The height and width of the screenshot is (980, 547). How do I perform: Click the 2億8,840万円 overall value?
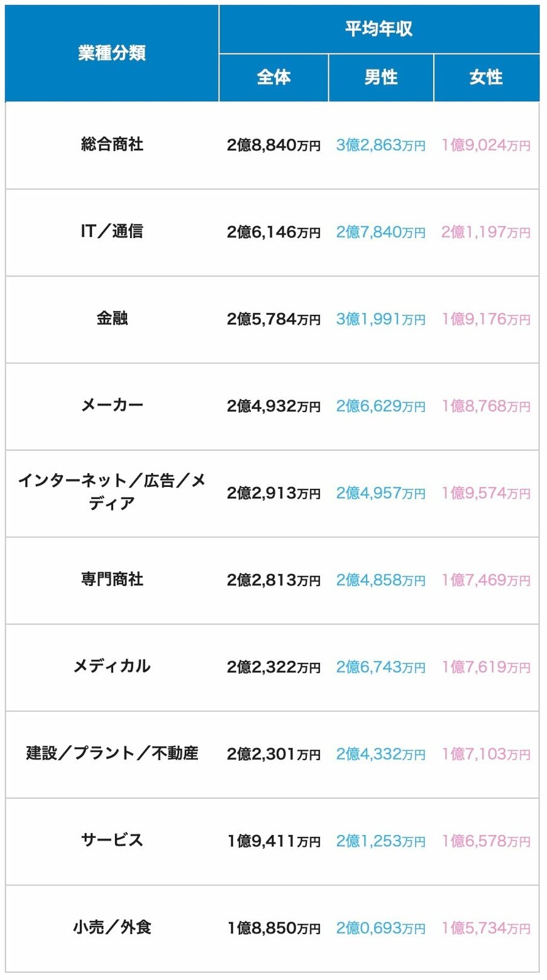click(273, 146)
